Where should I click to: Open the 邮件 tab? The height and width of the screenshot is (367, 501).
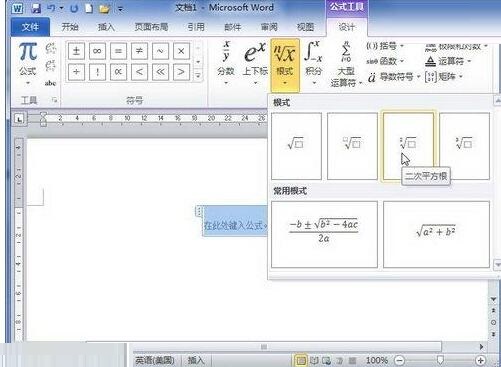tap(232, 27)
